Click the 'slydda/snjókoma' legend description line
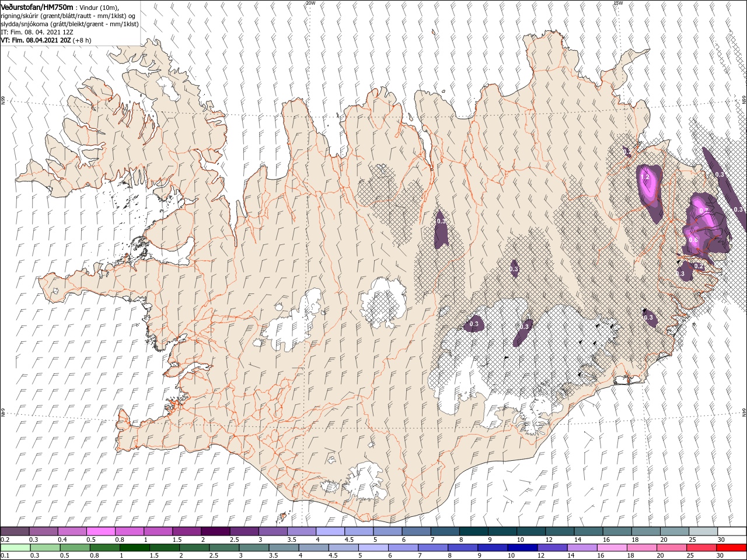 tap(69, 24)
